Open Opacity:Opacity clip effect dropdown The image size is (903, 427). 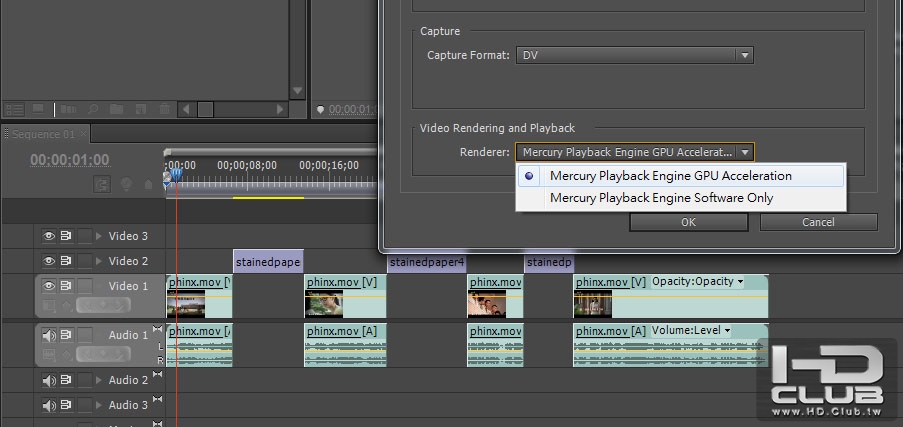697,282
